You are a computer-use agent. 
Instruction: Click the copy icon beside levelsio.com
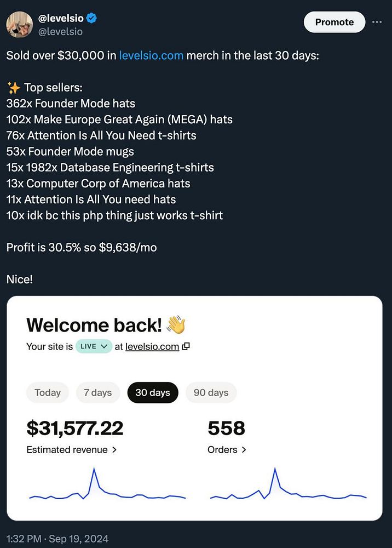[x=186, y=346]
